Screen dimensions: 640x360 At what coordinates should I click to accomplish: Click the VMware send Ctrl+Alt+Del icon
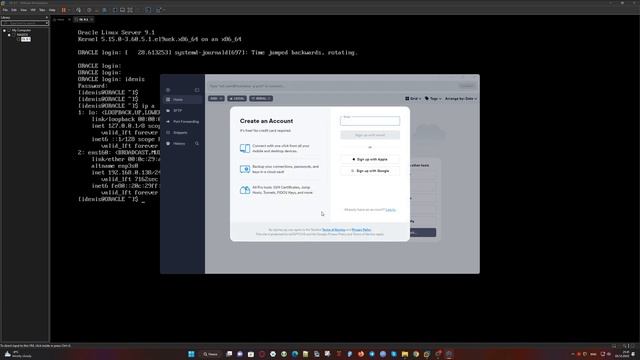79,10
